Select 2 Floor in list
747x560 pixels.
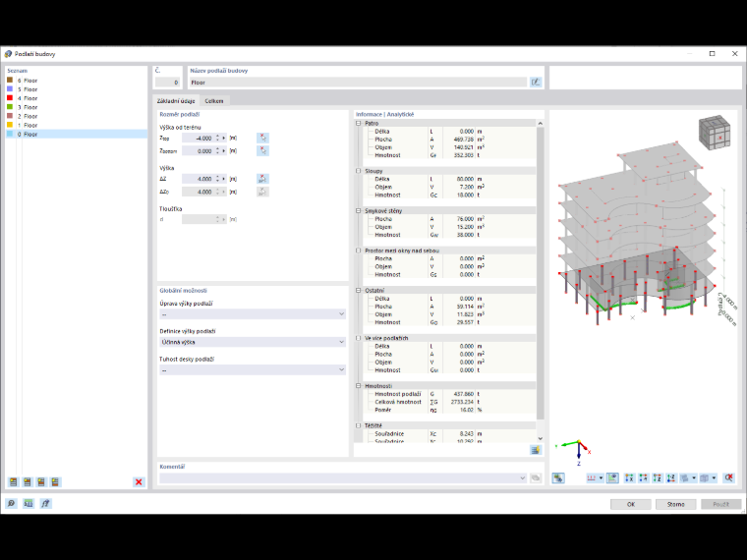(77, 116)
